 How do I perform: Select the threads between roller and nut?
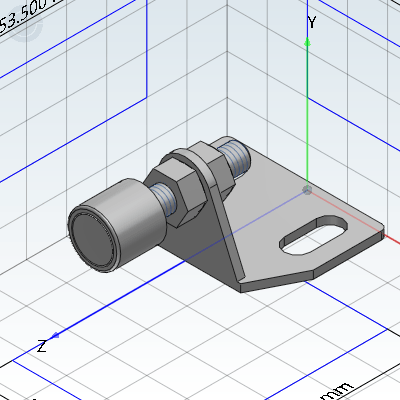(x=162, y=200)
